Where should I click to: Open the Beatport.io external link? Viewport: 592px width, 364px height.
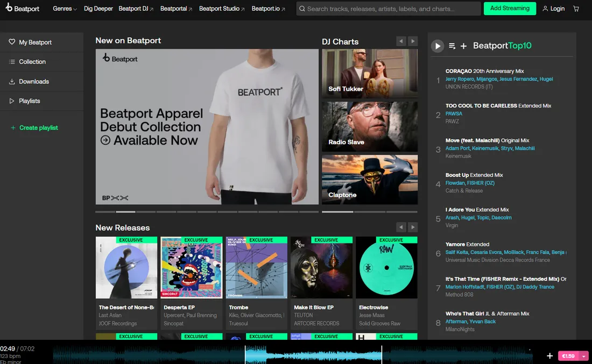(x=268, y=8)
